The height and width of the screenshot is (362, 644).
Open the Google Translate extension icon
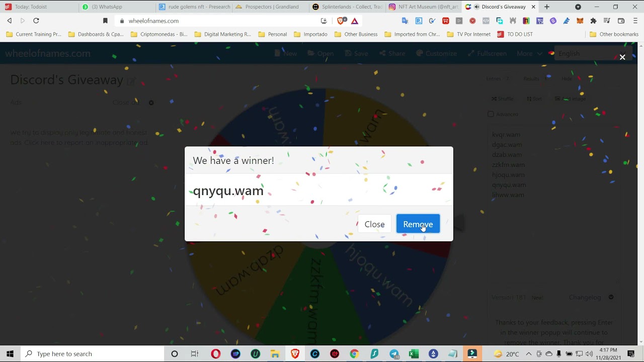point(405,21)
